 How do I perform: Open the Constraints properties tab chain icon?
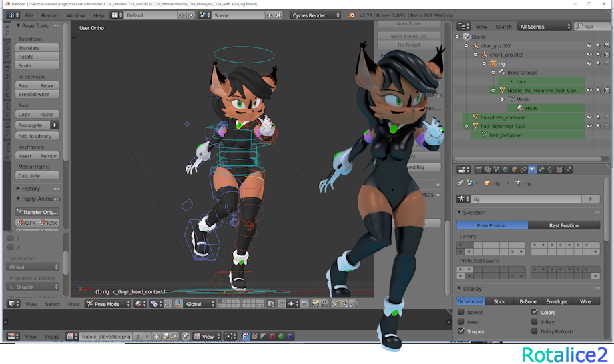[523, 170]
